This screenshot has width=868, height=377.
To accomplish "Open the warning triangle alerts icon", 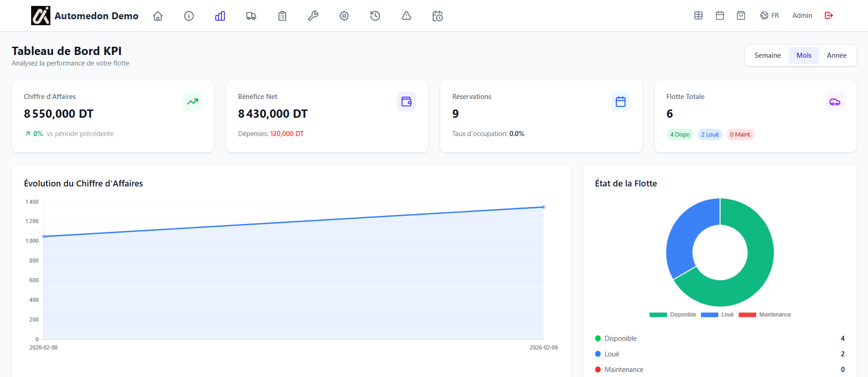I will click(x=407, y=16).
